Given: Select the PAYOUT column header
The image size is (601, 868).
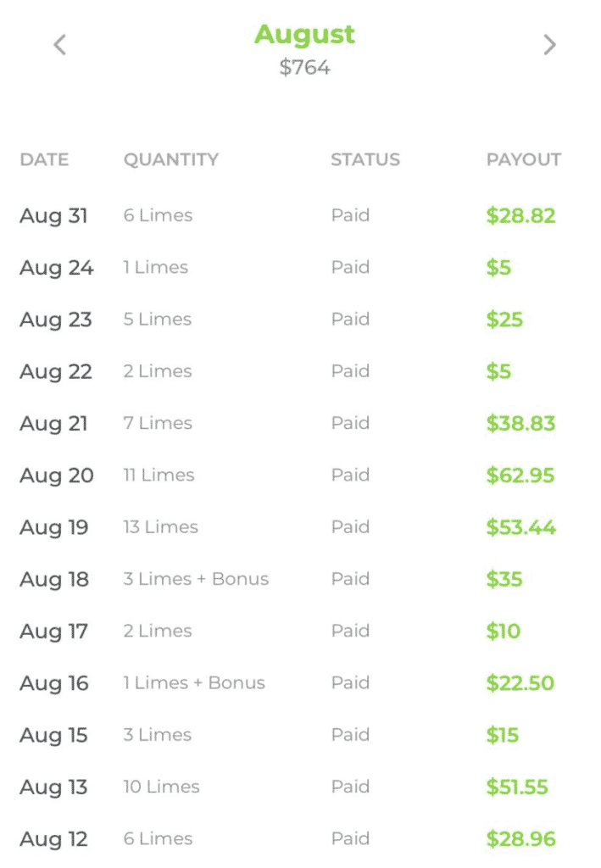Looking at the screenshot, I should [x=524, y=159].
